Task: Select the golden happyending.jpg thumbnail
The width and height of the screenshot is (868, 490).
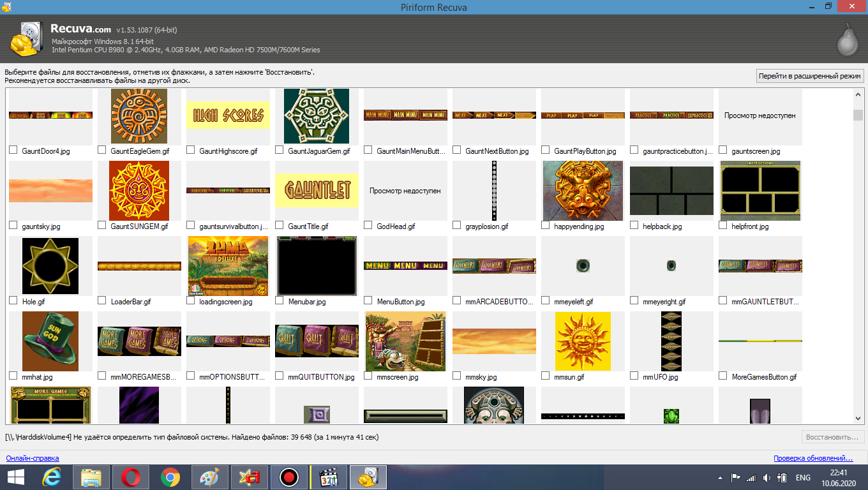Action: [583, 191]
